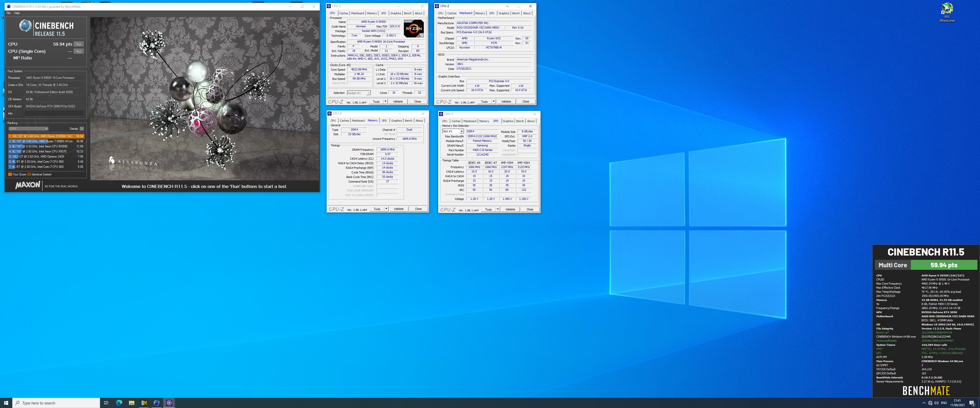
Task: Launch Microsoft Edge from the taskbar
Action: click(119, 403)
